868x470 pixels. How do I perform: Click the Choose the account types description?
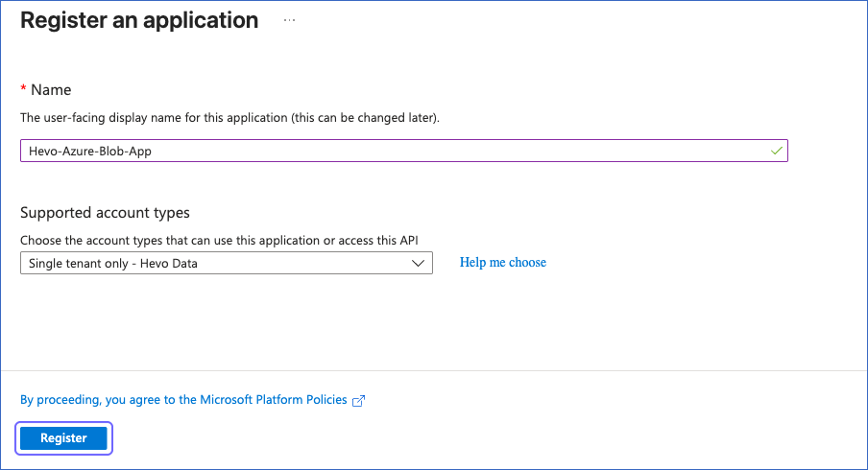pos(219,241)
